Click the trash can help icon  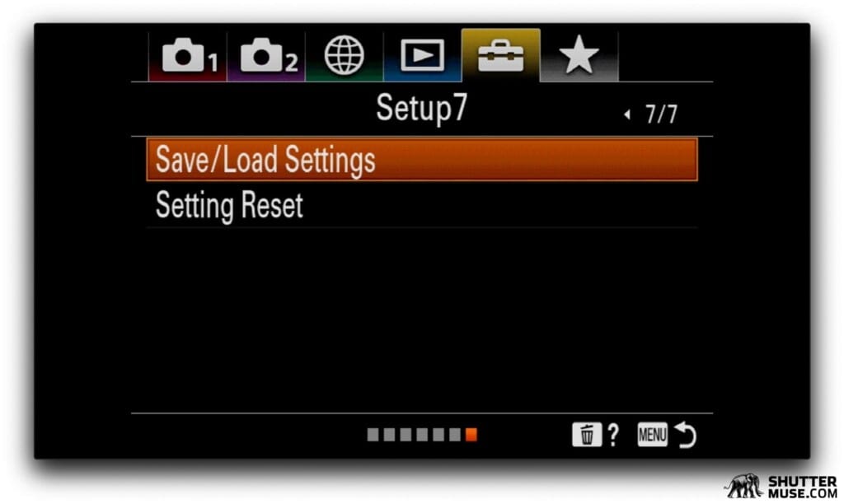(x=587, y=435)
